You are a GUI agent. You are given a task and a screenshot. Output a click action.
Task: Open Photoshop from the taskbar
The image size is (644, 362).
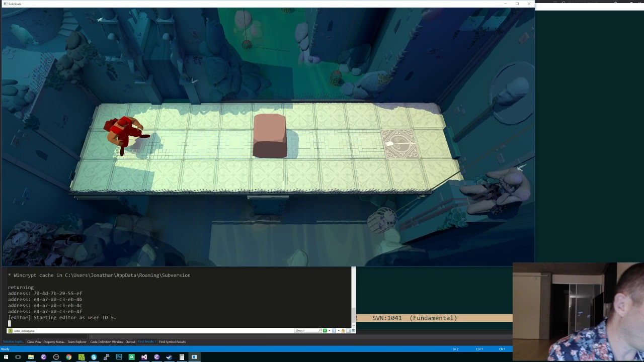coord(119,357)
